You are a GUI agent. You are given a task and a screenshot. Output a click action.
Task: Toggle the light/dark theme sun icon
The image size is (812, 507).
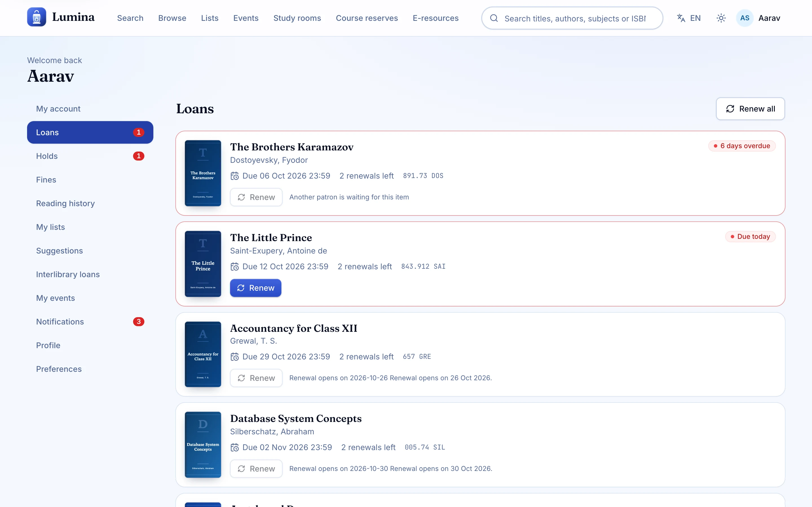721,18
